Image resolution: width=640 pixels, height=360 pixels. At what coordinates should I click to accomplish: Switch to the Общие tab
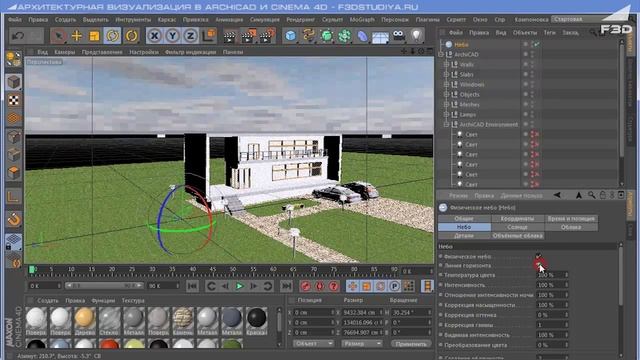coord(464,218)
